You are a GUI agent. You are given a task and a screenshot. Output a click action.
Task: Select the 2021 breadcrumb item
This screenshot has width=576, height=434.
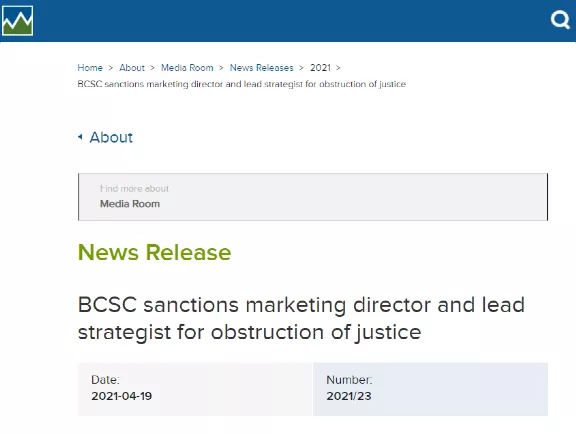coord(320,68)
